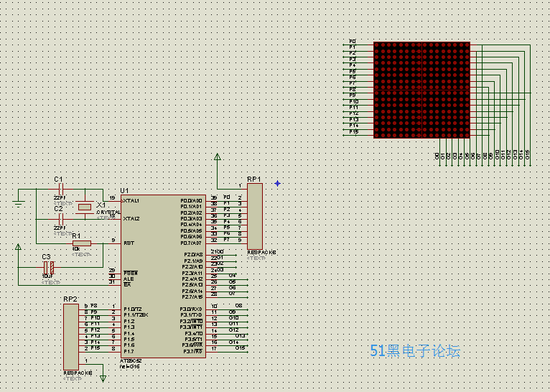Screen dimensions: 550x392
Task: Click the P1.7 pin label
Action: coord(129,351)
